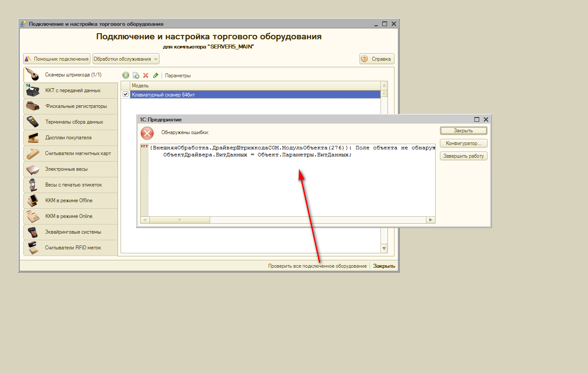Select Считыватели RFID меток tab
Image resolution: width=588 pixels, height=373 pixels.
point(70,248)
